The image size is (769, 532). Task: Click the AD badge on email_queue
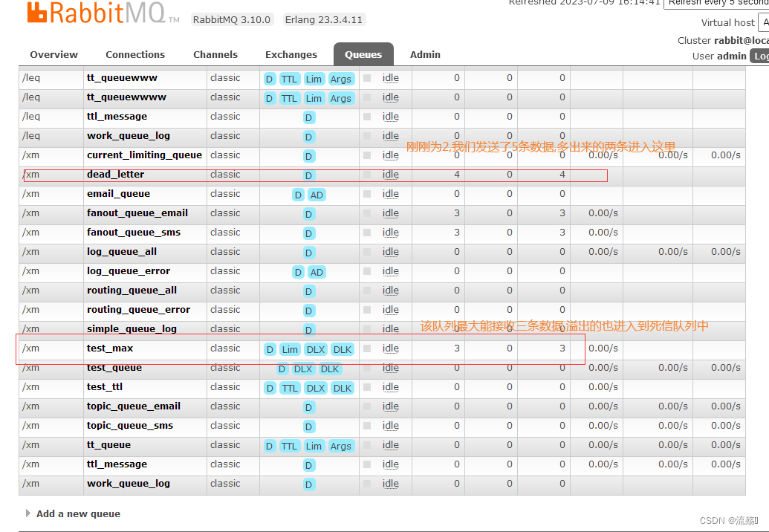(x=317, y=195)
